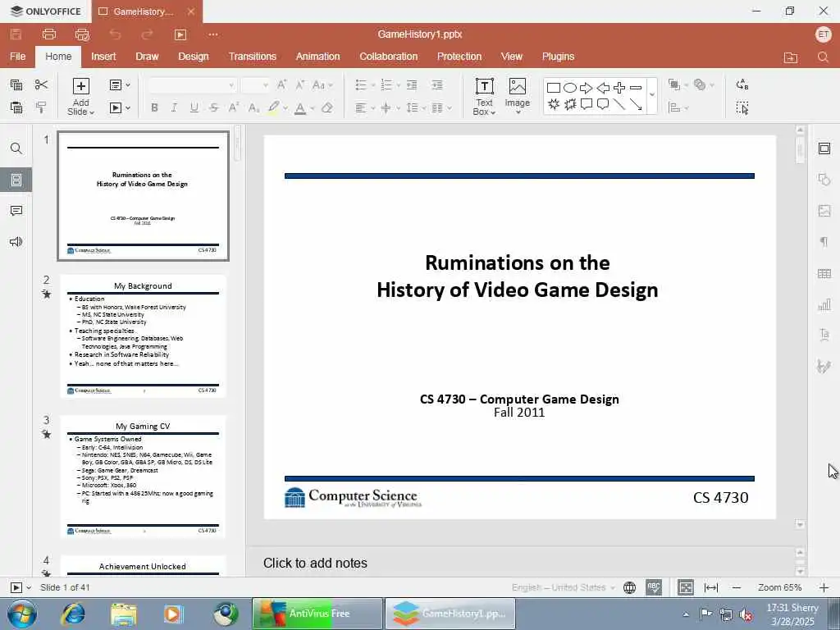The width and height of the screenshot is (840, 630).
Task: Click Decrement font size icon
Action: [300, 84]
